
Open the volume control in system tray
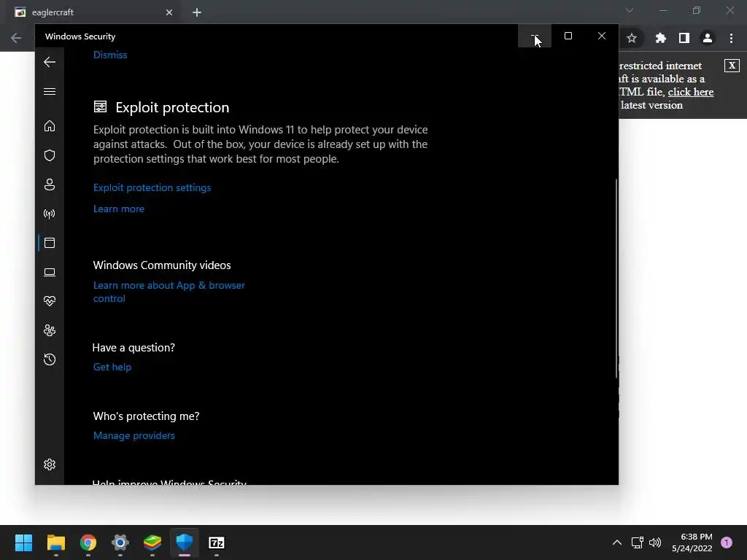656,542
